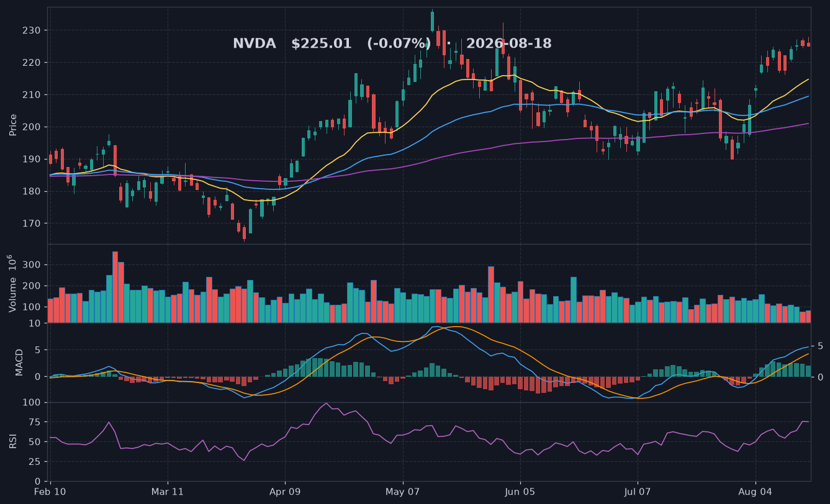Click the tallest red volume bar in February
This screenshot has width=830, height=504.
115,287
